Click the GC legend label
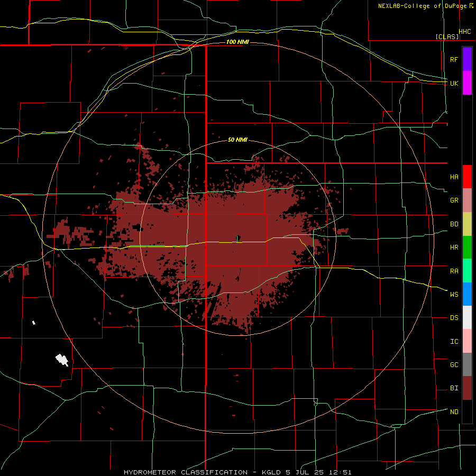Screen dimensions: 476x476 coord(454,365)
